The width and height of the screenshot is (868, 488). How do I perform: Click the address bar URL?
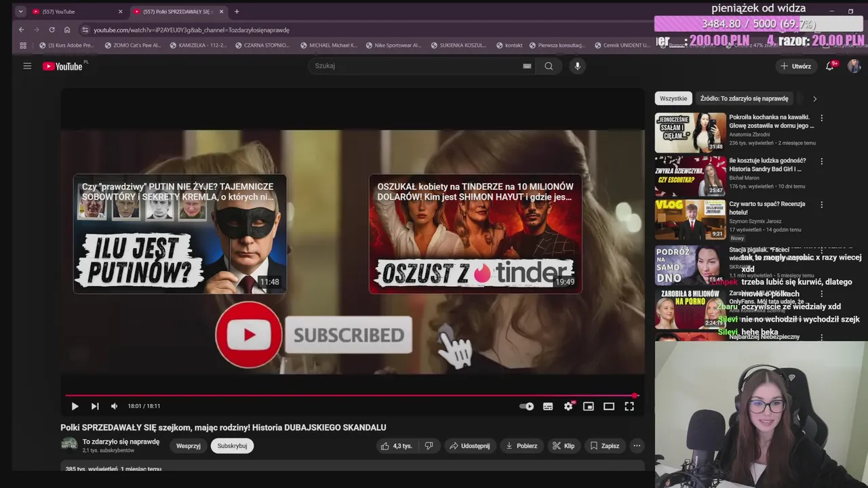point(191,30)
